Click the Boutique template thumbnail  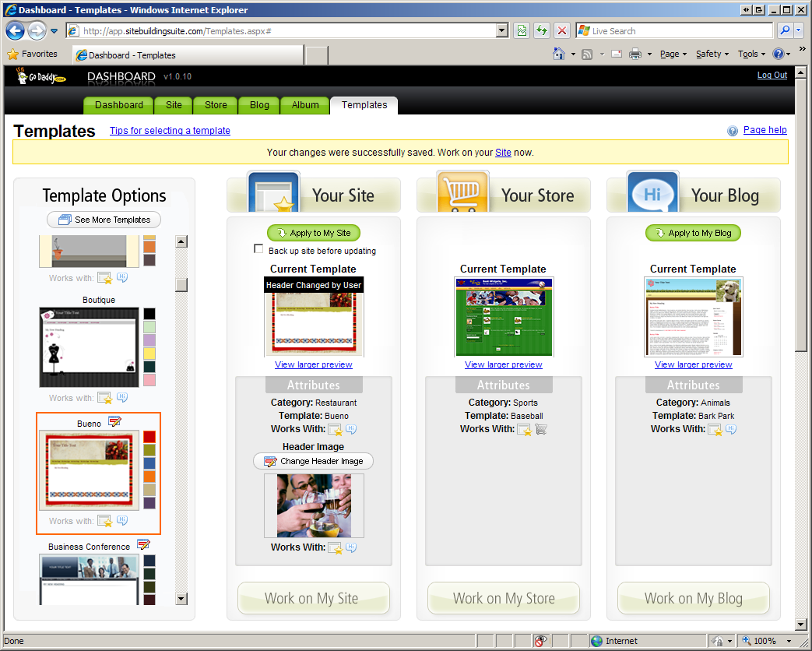(89, 347)
